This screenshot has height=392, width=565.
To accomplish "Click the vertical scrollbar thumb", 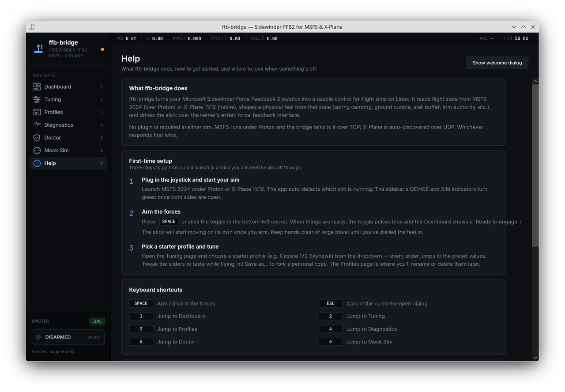I will [535, 165].
